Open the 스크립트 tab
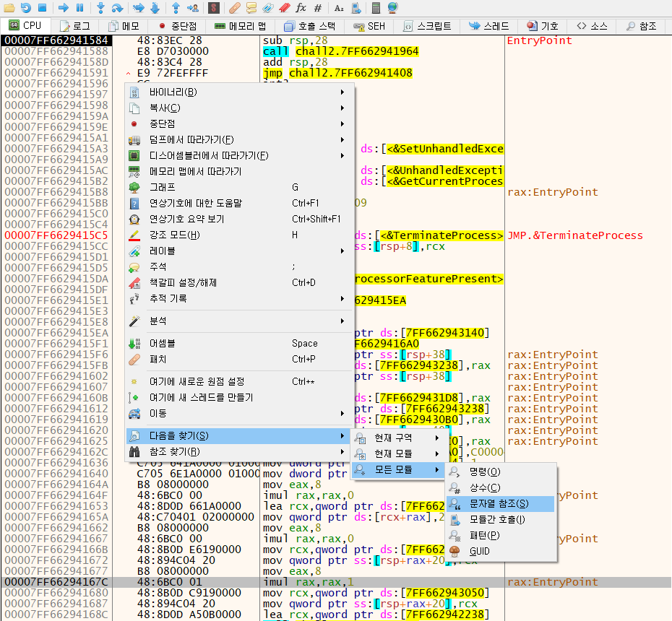This screenshot has height=621, width=672. point(427,26)
